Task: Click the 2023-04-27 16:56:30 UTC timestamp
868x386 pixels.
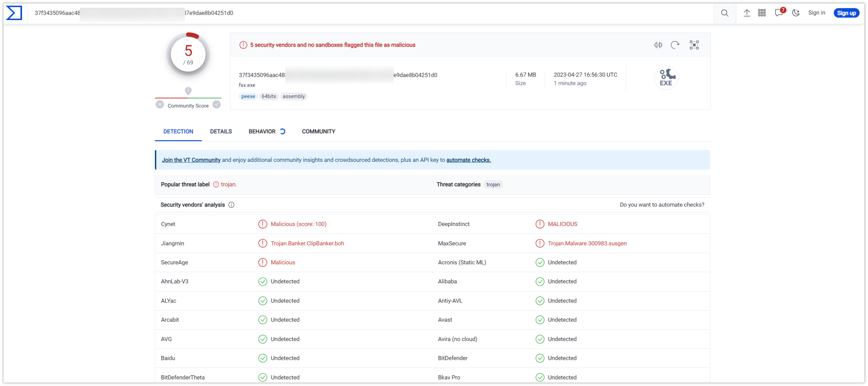Action: [585, 75]
